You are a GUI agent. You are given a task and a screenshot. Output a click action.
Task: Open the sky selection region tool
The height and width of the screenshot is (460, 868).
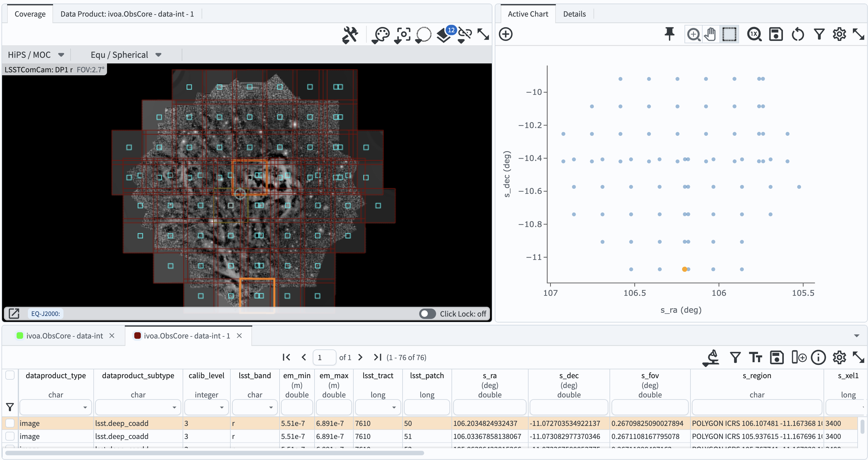423,35
